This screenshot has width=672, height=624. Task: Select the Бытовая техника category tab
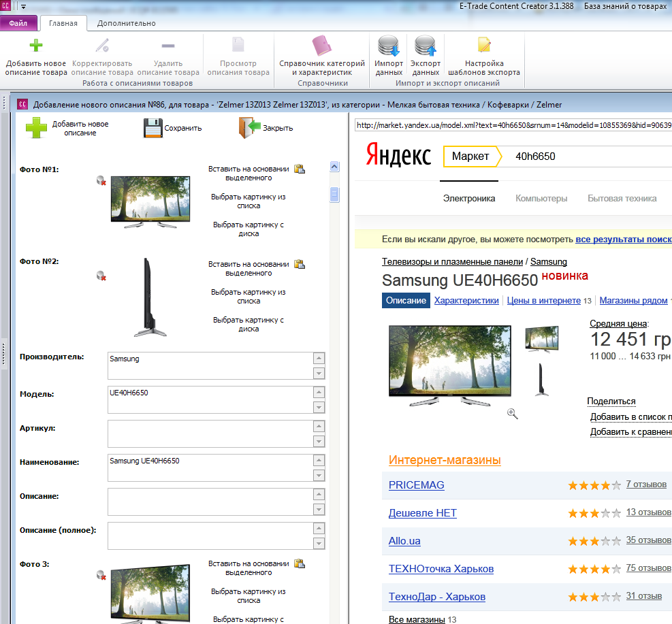[x=622, y=198]
